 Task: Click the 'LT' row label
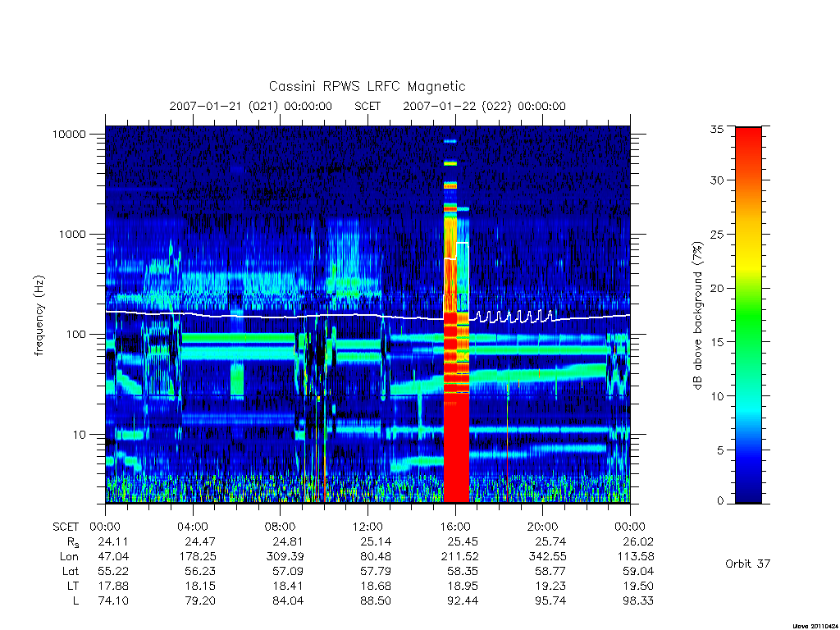pos(73,586)
